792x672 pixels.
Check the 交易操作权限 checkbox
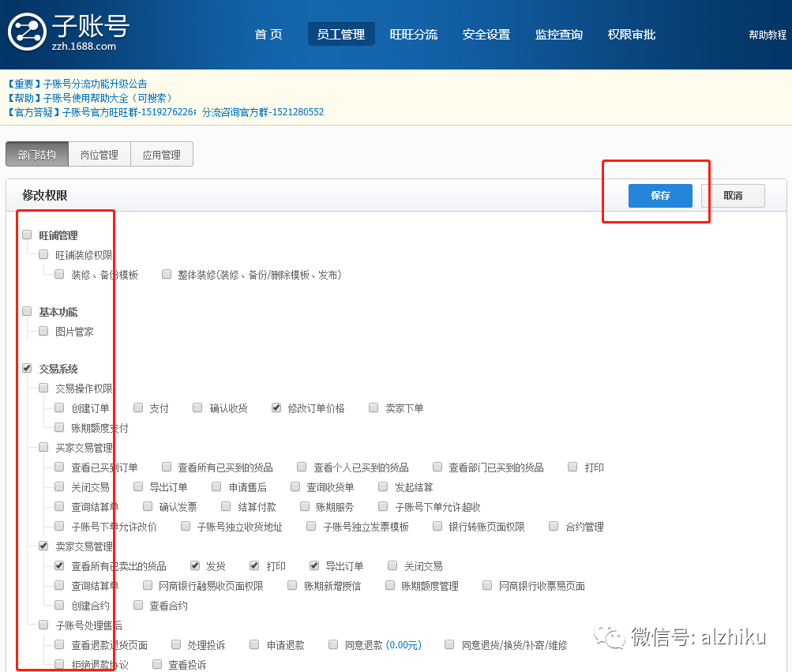[x=43, y=388]
